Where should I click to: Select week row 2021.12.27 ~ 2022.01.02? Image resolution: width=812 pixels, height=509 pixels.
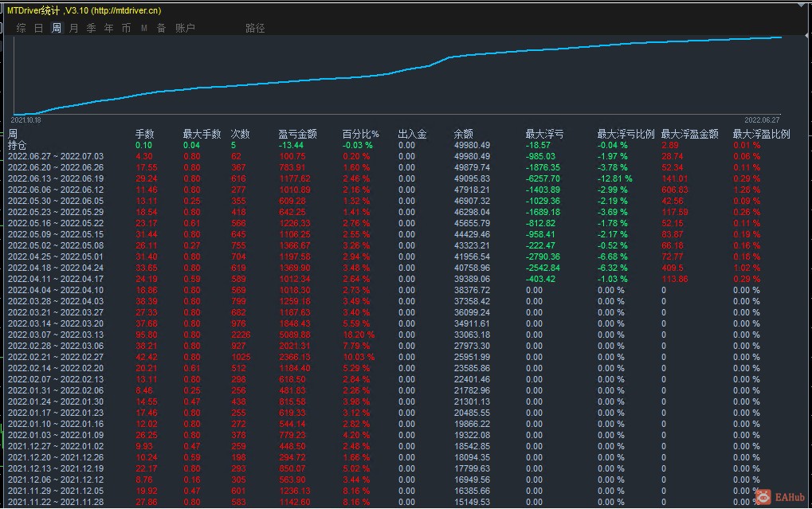[x=56, y=446]
